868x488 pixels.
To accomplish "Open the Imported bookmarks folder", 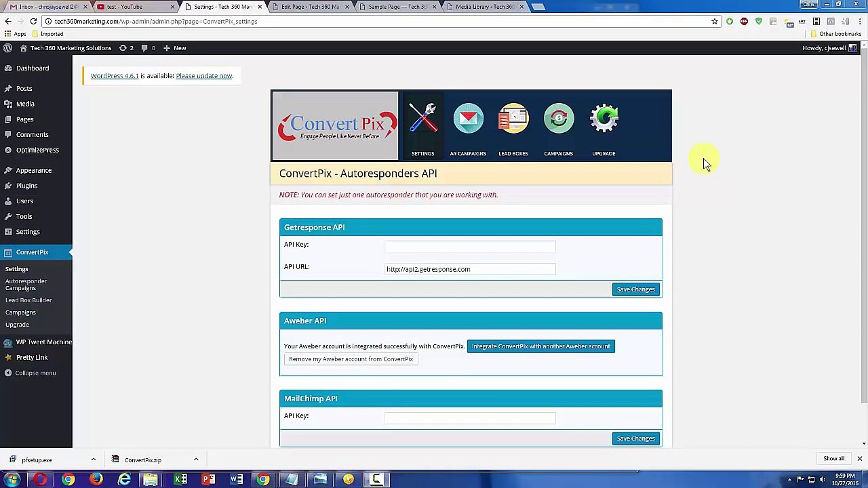I will coord(47,34).
